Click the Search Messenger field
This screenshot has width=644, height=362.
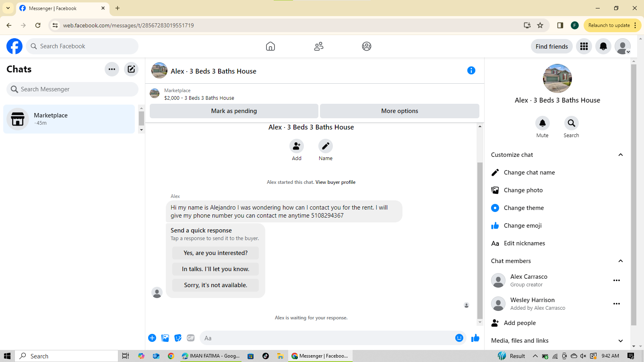tap(72, 89)
